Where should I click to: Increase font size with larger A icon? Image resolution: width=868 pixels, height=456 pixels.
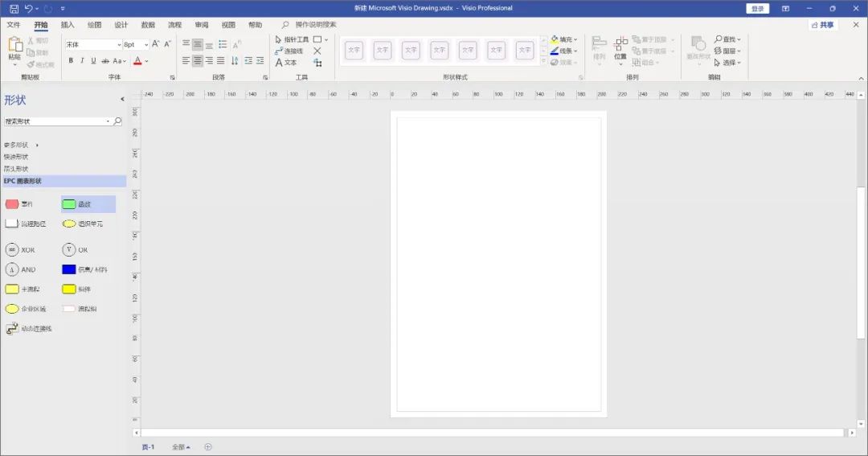pos(156,43)
